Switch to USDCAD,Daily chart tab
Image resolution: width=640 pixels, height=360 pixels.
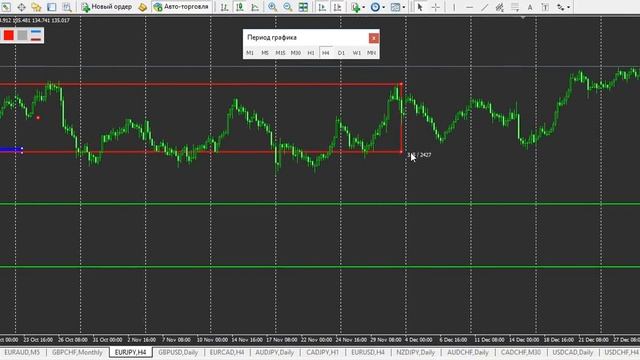tap(573, 352)
